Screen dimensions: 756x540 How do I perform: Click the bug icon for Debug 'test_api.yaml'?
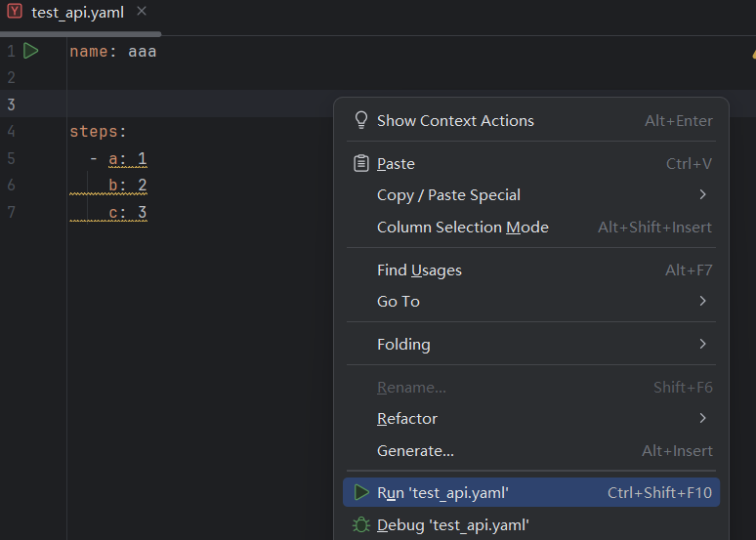361,524
